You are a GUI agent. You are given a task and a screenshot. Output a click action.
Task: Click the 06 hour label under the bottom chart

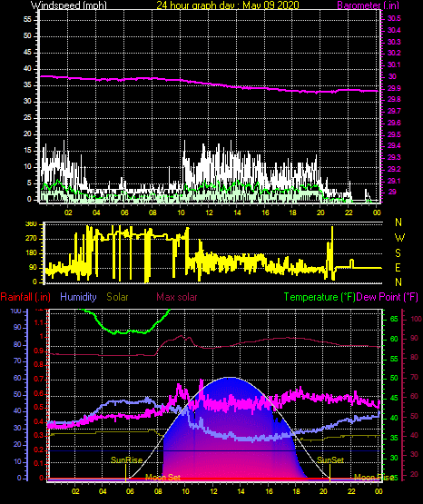click(130, 491)
